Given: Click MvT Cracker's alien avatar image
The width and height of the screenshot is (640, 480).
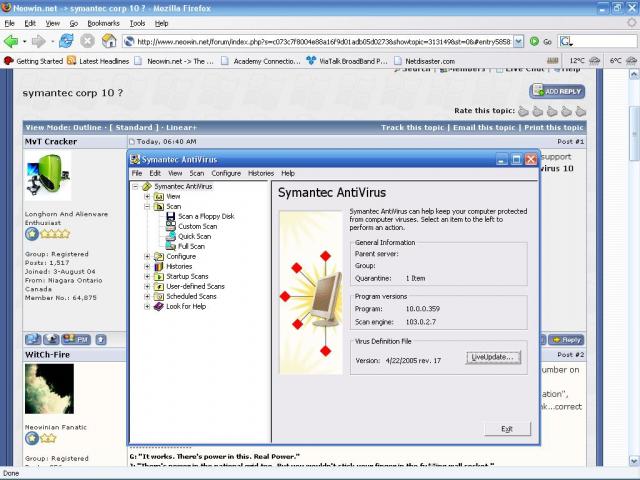Looking at the screenshot, I should click(x=48, y=176).
